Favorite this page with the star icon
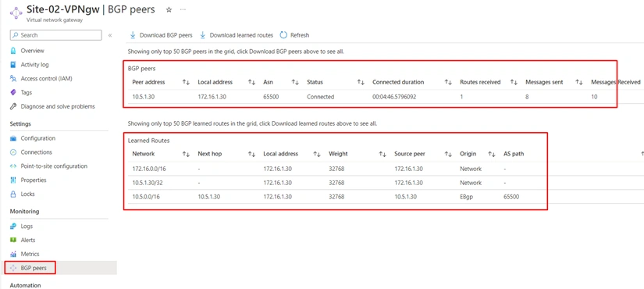The image size is (644, 289). [x=169, y=10]
